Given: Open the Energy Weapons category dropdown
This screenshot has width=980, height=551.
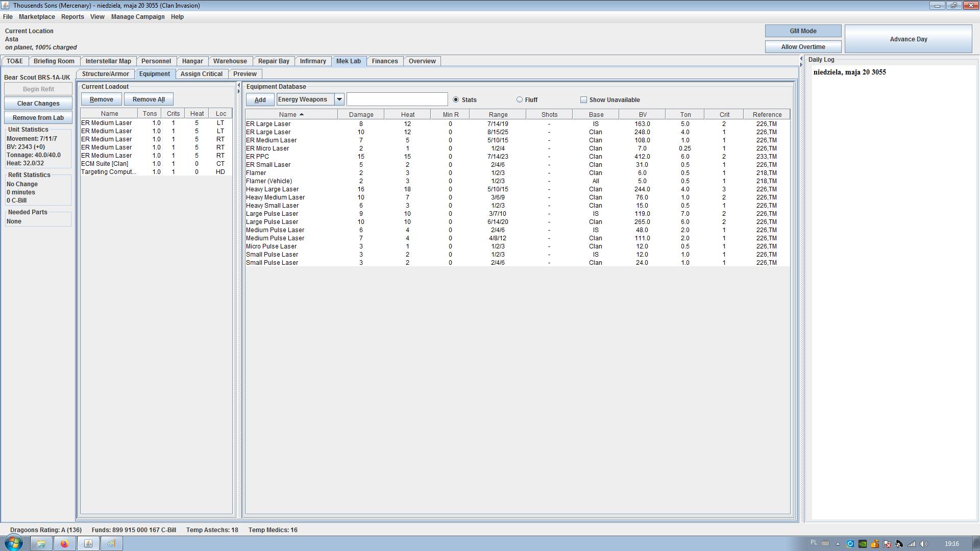Looking at the screenshot, I should pos(339,99).
